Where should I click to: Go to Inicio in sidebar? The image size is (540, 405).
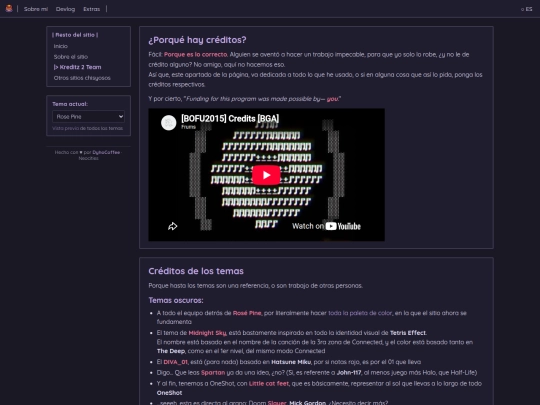click(x=61, y=46)
